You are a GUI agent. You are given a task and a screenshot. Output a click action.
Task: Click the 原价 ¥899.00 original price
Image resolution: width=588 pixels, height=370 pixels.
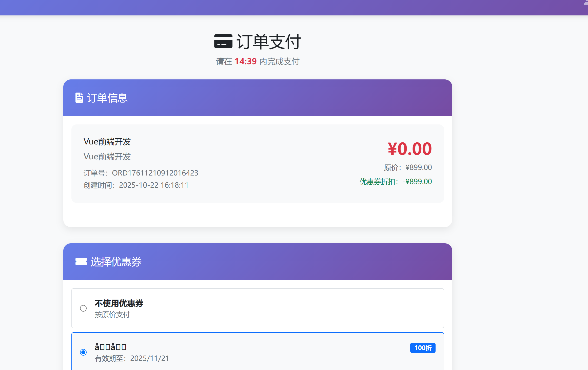click(x=408, y=167)
